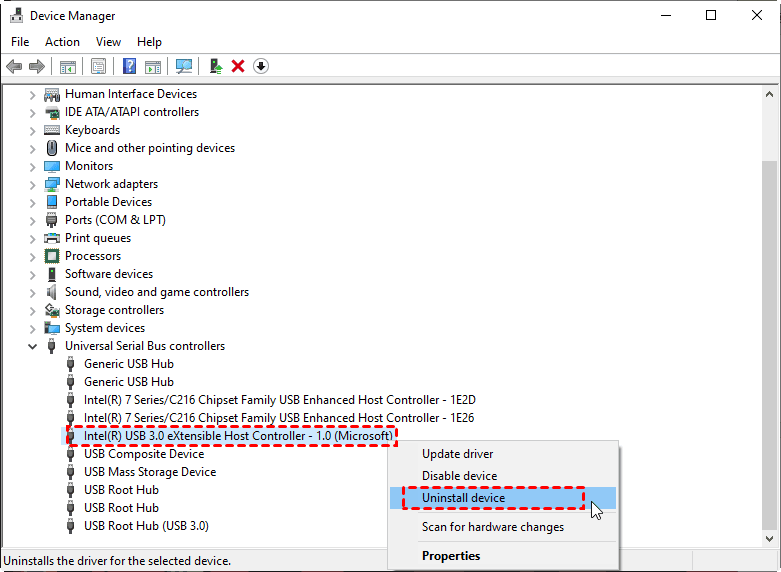Click the Disable device down-arrow icon
The width and height of the screenshot is (781, 572).
261,66
